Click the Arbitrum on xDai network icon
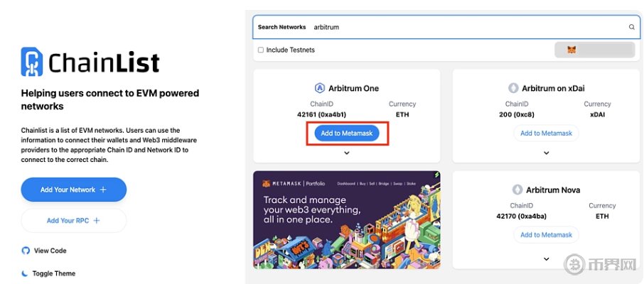The image size is (644, 284). click(x=513, y=89)
